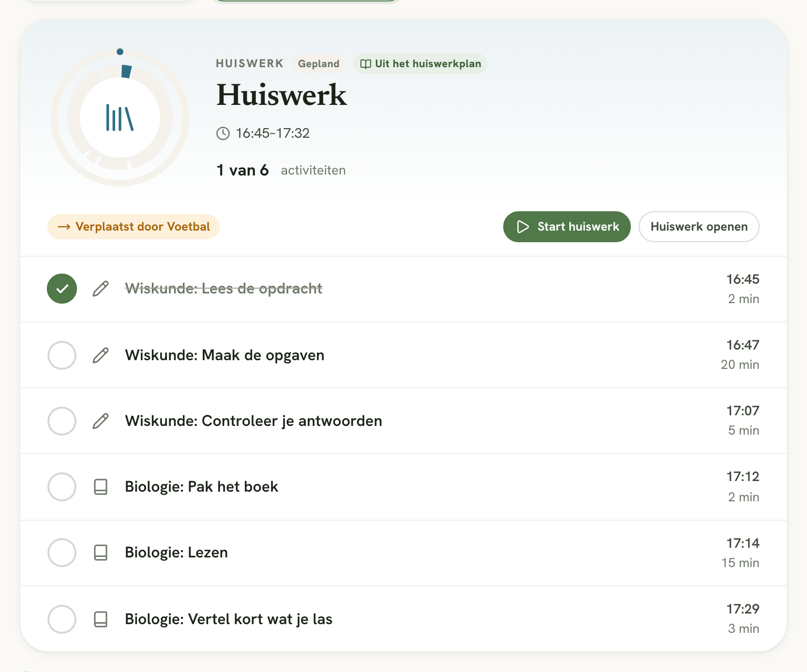Click the 15 min duration label

(740, 563)
